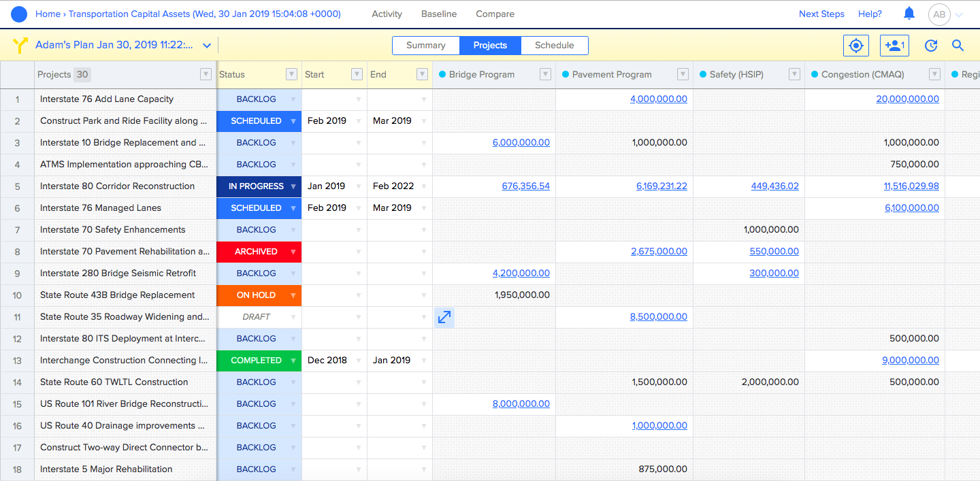Image resolution: width=980 pixels, height=481 pixels.
Task: Open the 20,000,000.00 Congestion link
Action: tap(908, 99)
